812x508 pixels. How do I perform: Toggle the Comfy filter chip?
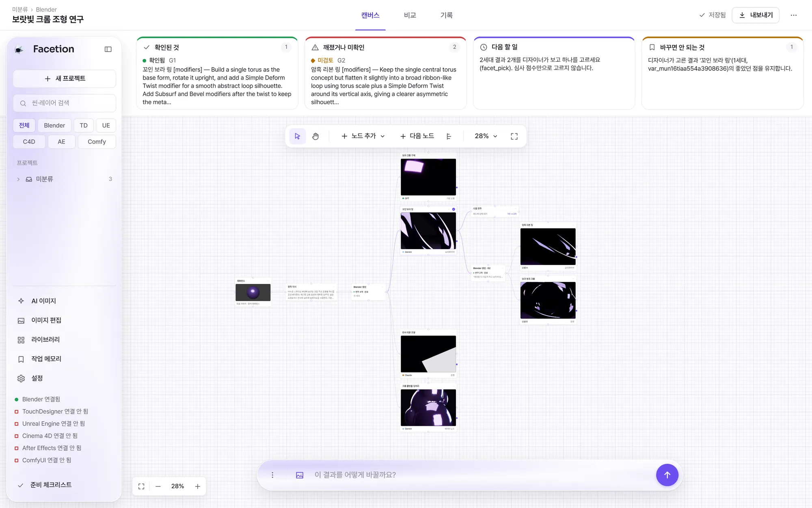click(x=97, y=141)
